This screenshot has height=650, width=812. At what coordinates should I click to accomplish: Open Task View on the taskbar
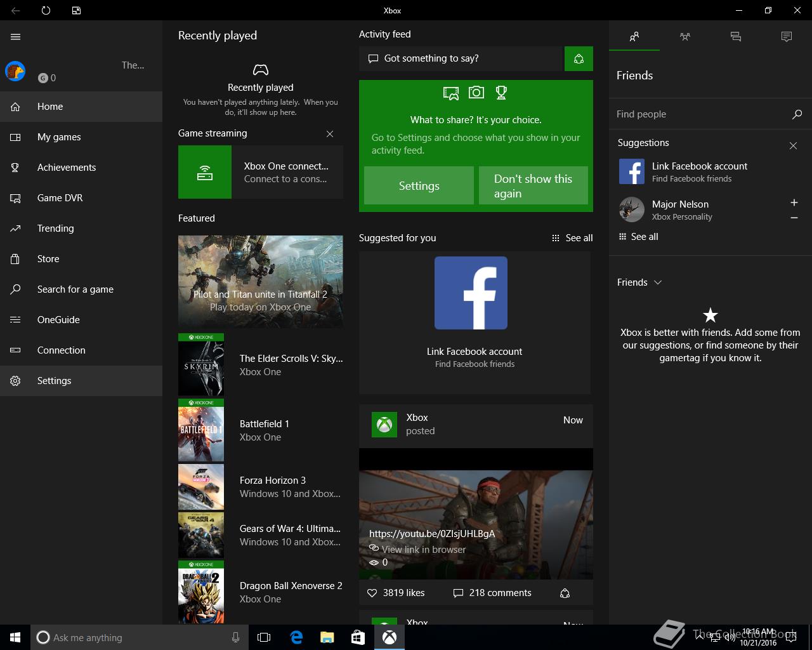264,637
